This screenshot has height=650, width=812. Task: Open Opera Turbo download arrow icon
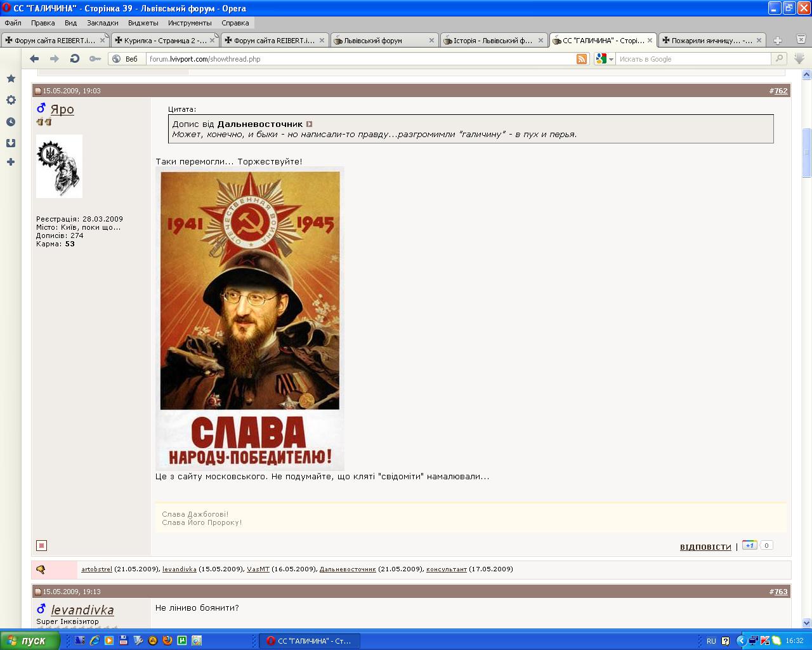click(799, 58)
